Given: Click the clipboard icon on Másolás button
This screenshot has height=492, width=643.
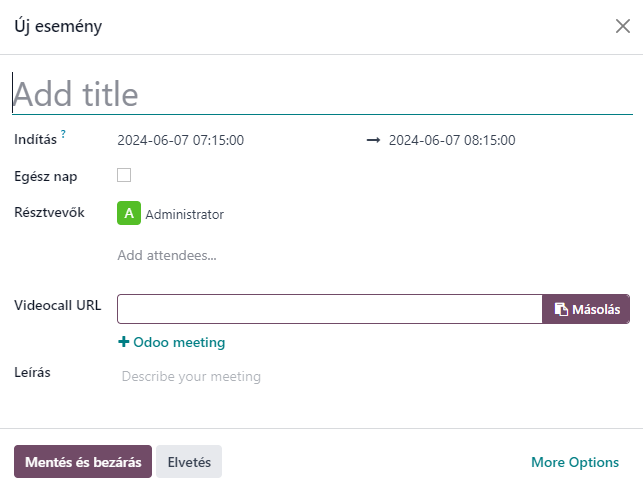Looking at the screenshot, I should point(561,309).
